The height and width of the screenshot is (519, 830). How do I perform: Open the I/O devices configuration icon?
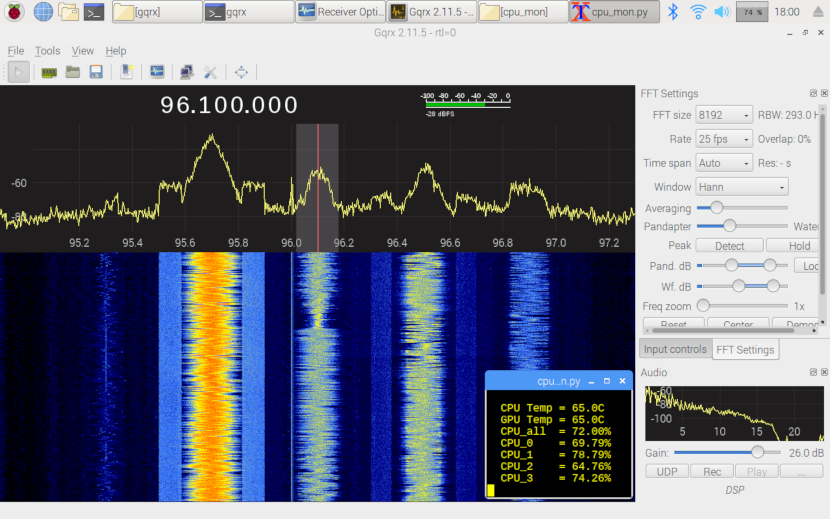tap(49, 73)
